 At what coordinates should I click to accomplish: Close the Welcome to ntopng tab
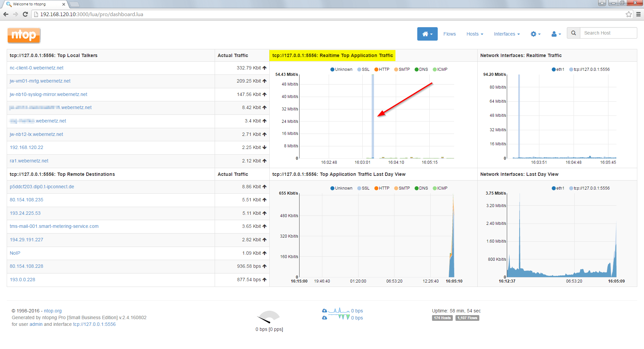point(64,4)
